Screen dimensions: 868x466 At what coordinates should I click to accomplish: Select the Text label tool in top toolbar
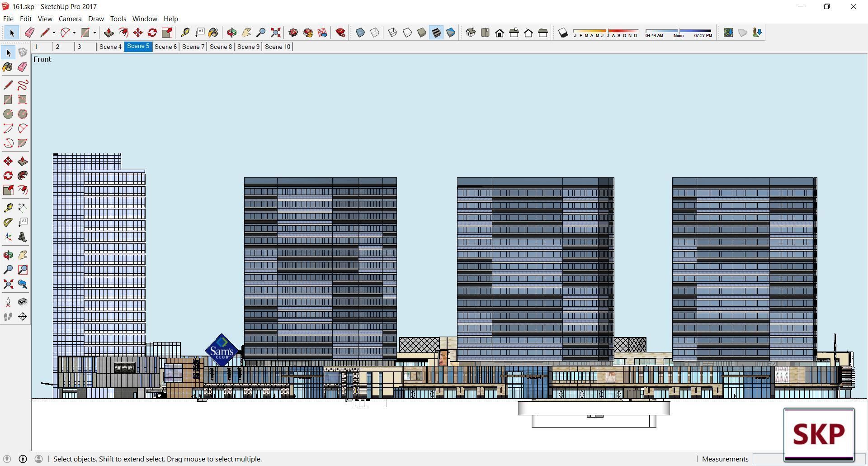(x=199, y=33)
